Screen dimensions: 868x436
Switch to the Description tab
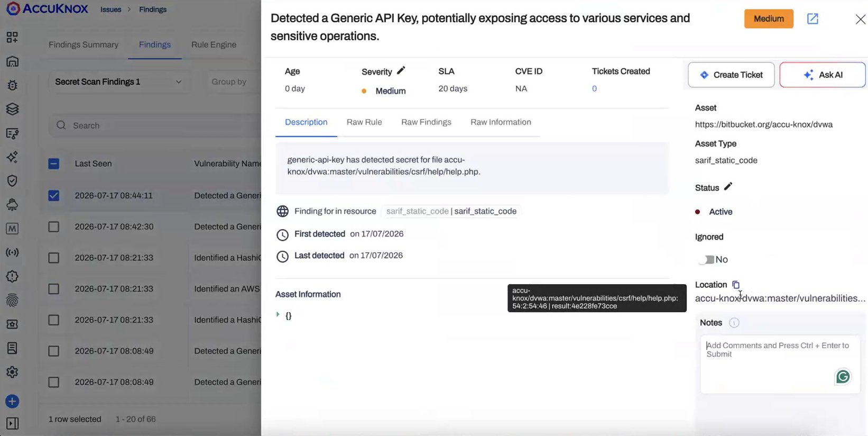[306, 122]
